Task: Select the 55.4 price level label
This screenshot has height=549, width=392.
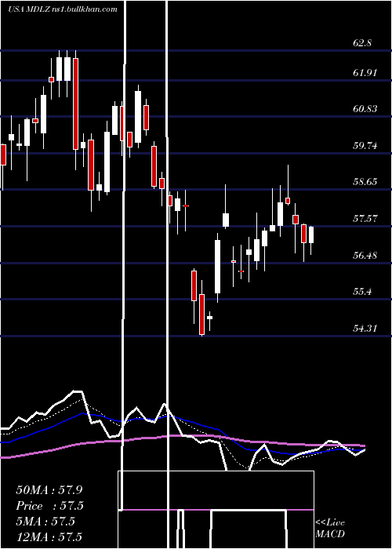Action: [362, 291]
